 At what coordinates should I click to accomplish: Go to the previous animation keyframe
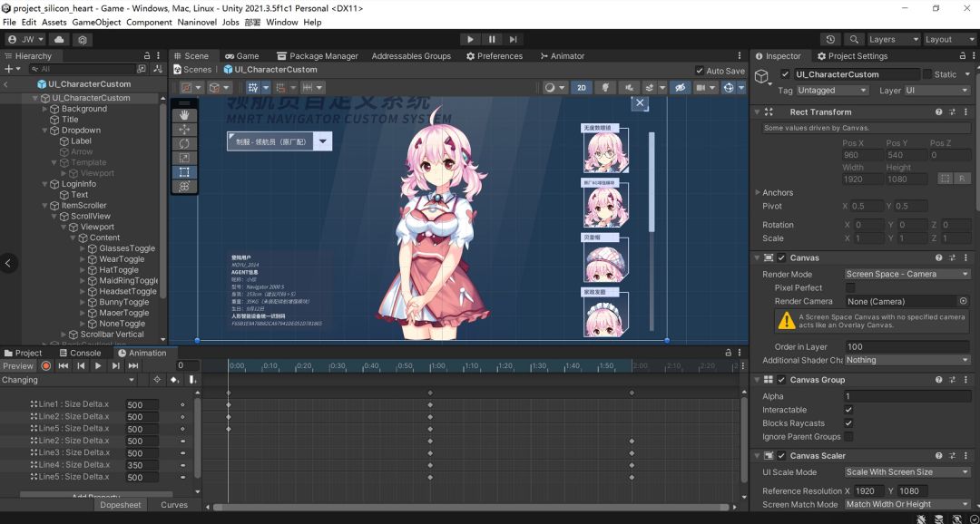click(81, 366)
